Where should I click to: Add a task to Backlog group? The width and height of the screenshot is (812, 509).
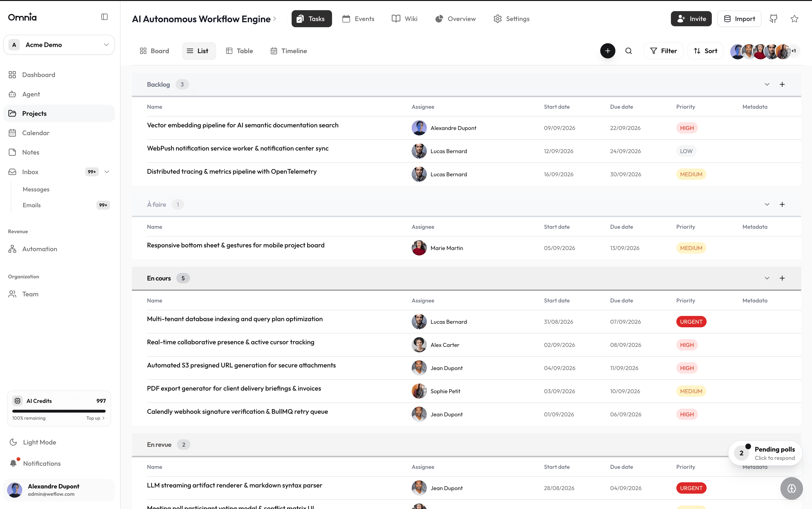782,85
